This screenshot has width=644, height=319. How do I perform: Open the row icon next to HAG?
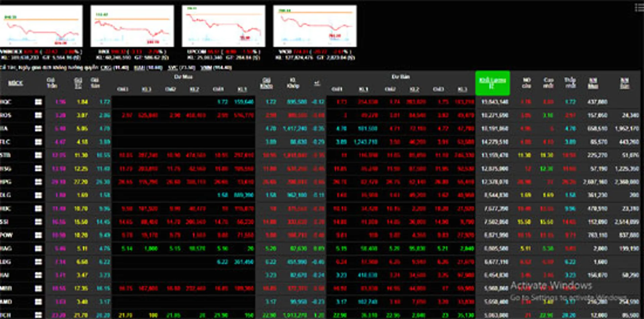tap(39, 248)
